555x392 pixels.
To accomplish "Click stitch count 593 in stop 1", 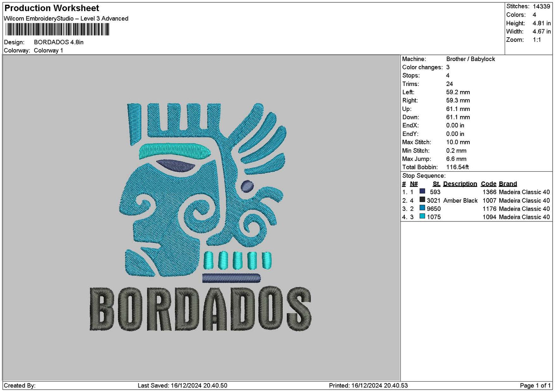I will (435, 192).
